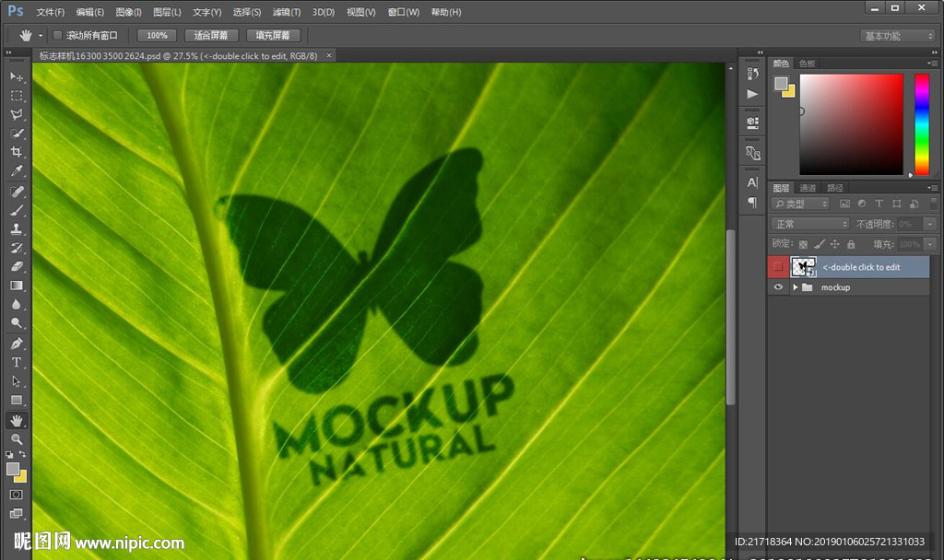The height and width of the screenshot is (560, 944).
Task: Click the Fit Screen (适合屏幕) button
Action: (x=211, y=35)
